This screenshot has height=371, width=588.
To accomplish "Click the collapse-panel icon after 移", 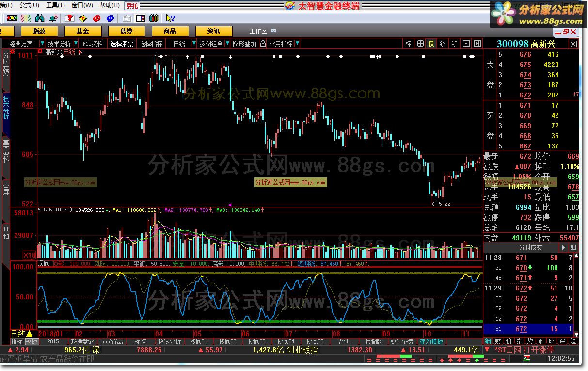I will tap(466, 44).
